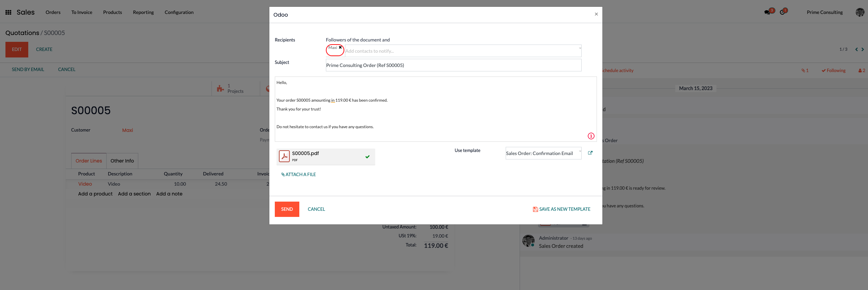Open the Use template dropdown
Image resolution: width=868 pixels, height=290 pixels.
[x=543, y=153]
